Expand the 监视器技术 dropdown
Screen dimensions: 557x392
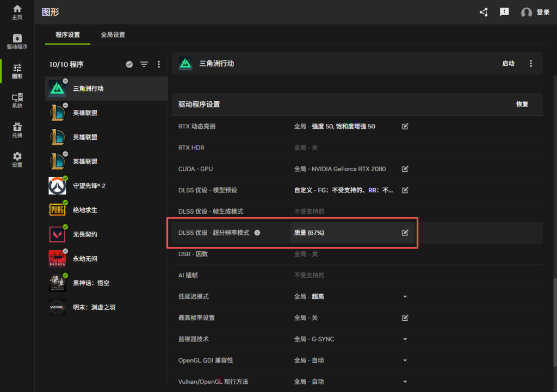tap(405, 339)
